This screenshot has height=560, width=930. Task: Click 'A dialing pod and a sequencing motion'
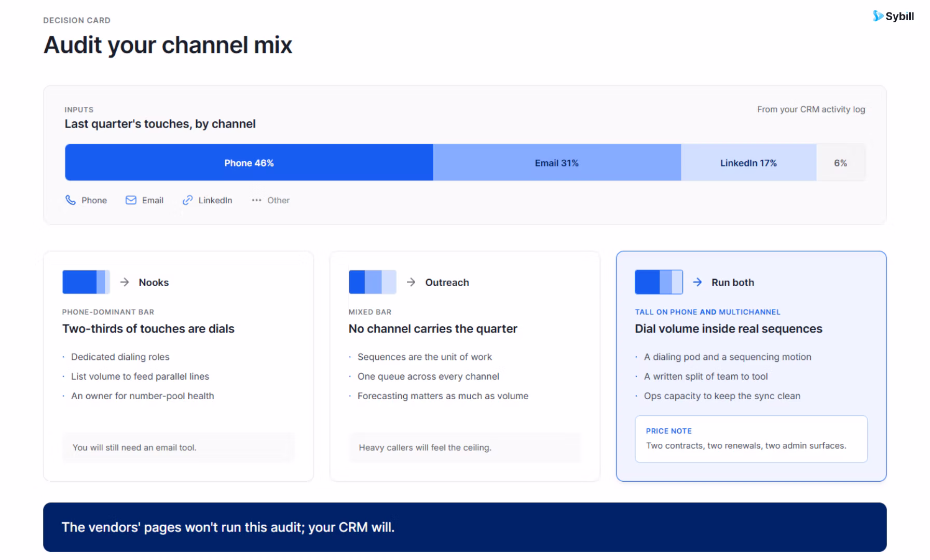click(x=728, y=357)
